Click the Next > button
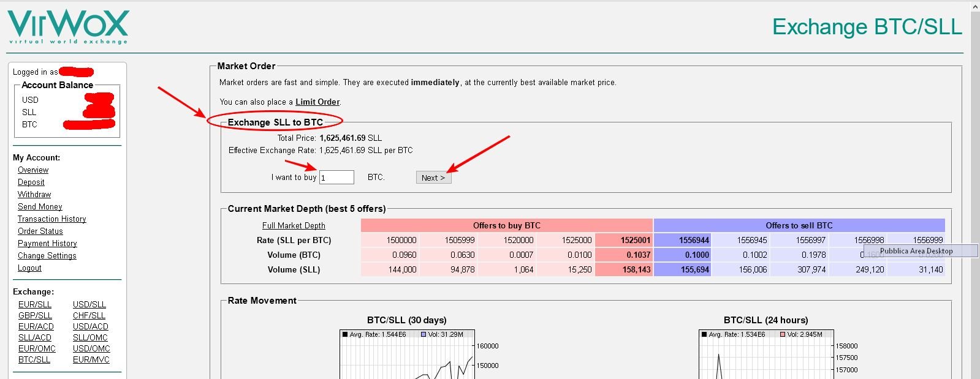980x379 pixels. [x=433, y=178]
